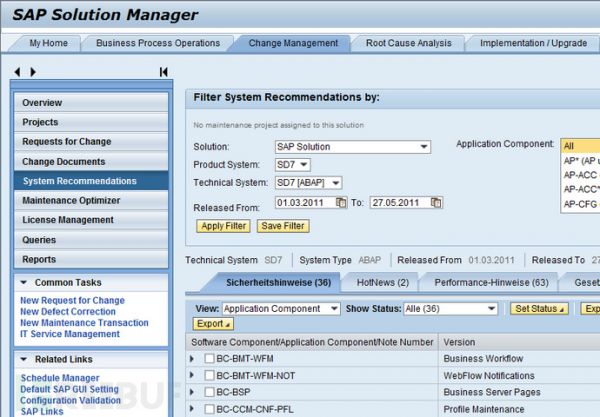Click the Released From date field
The image size is (600, 417).
pos(303,203)
